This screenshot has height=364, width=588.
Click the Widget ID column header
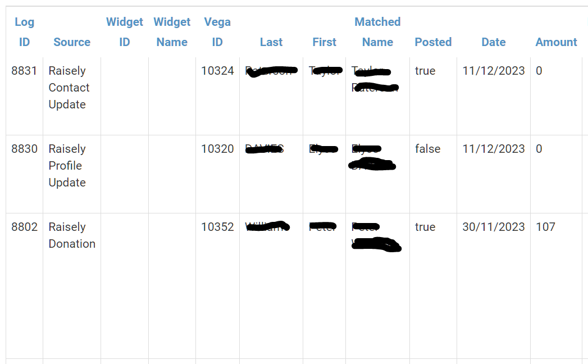click(x=125, y=32)
